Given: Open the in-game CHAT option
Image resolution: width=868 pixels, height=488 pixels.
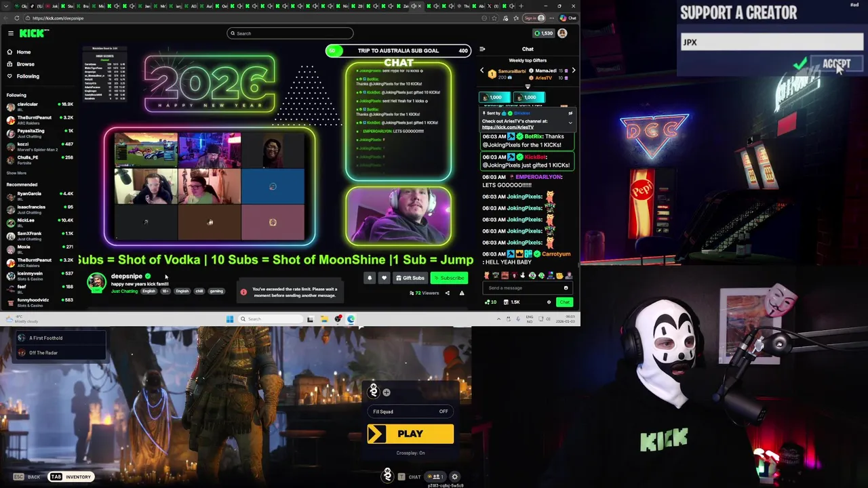Looking at the screenshot, I should tap(410, 477).
